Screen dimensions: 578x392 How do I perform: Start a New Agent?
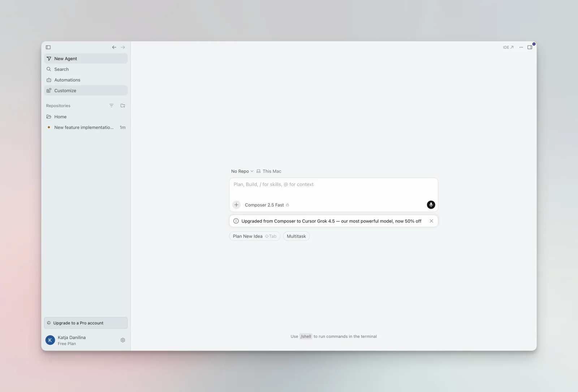pos(86,58)
